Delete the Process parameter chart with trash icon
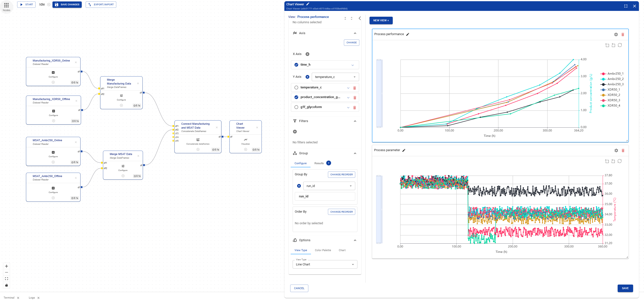 coord(623,150)
